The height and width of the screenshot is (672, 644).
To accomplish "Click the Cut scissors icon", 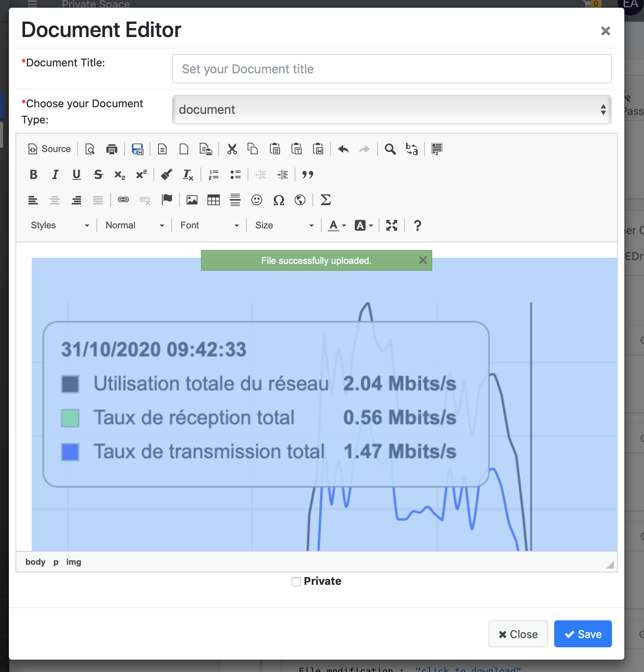I will point(232,149).
